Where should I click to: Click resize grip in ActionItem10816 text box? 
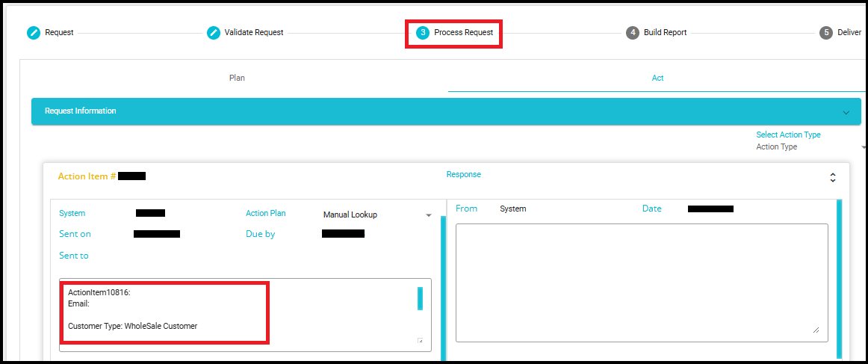(420, 341)
